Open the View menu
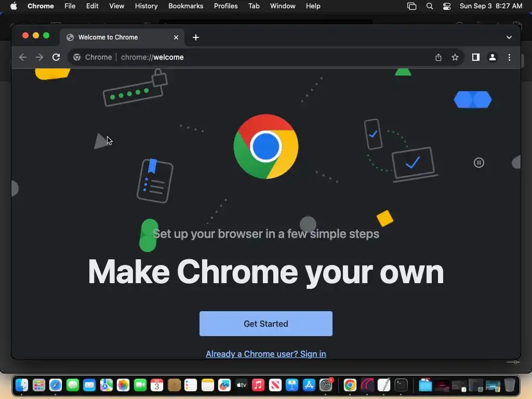Image resolution: width=532 pixels, height=399 pixels. [116, 6]
